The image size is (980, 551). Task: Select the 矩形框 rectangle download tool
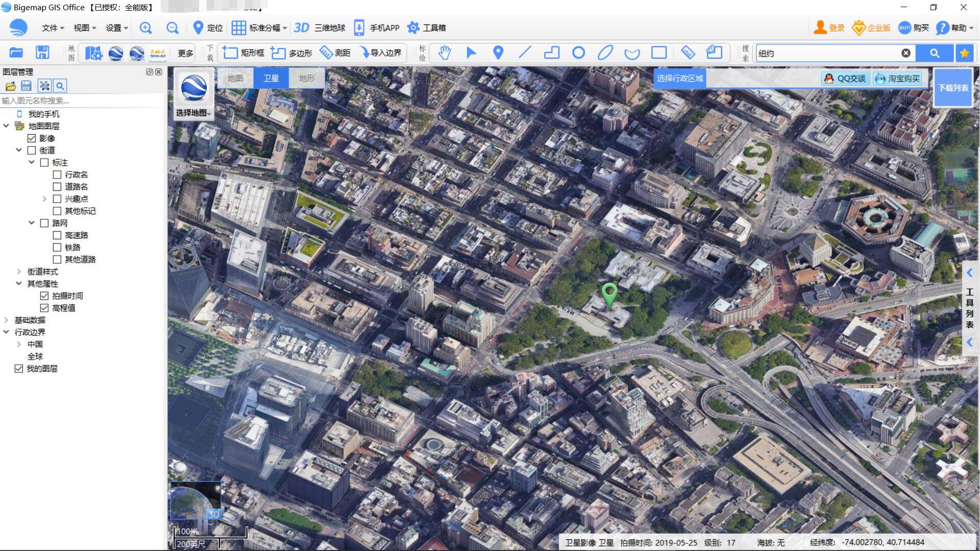pyautogui.click(x=243, y=53)
